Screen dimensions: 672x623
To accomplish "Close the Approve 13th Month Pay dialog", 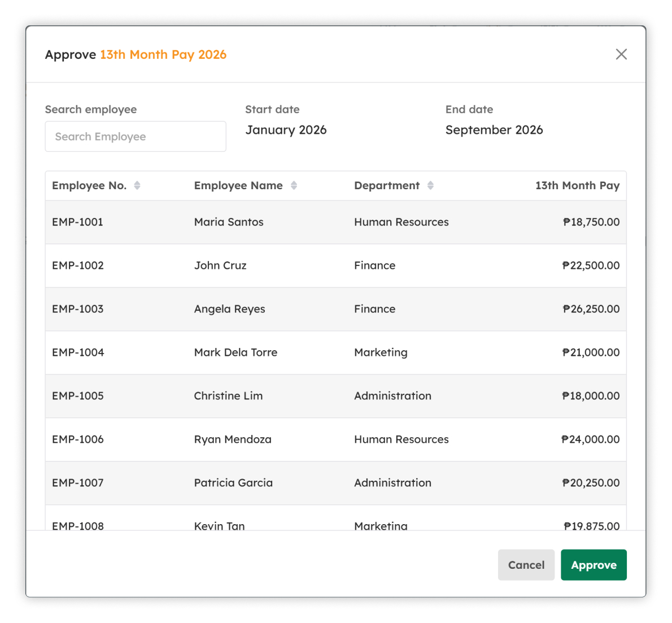I will click(621, 54).
